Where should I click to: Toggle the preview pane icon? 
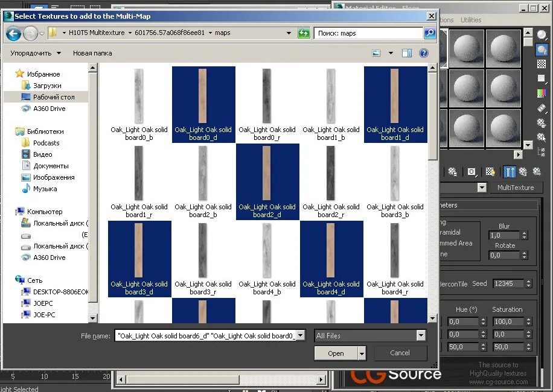coord(407,53)
